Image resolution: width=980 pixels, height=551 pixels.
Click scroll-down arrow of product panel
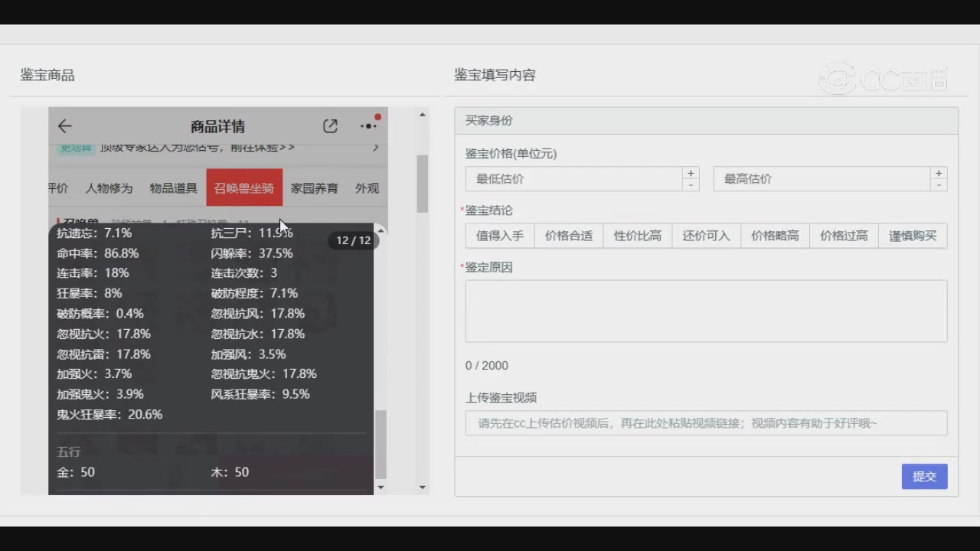(x=423, y=487)
